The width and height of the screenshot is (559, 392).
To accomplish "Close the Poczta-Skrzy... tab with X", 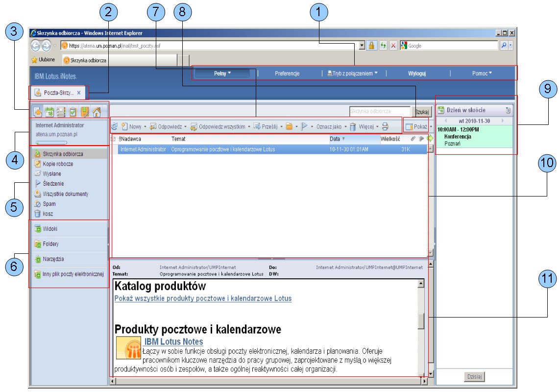I will point(79,93).
